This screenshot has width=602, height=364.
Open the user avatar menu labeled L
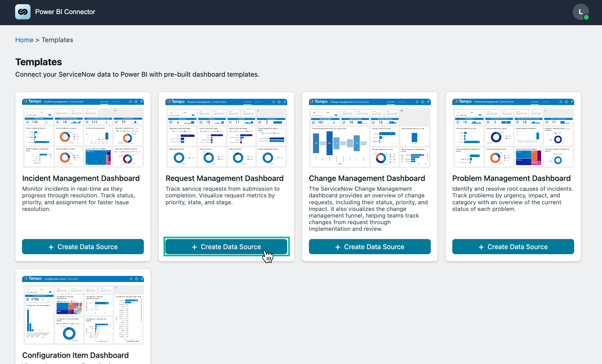coord(581,12)
